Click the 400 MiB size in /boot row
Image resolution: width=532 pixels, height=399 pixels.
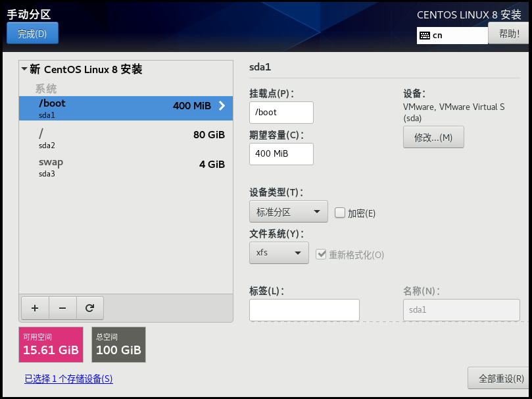coord(192,105)
